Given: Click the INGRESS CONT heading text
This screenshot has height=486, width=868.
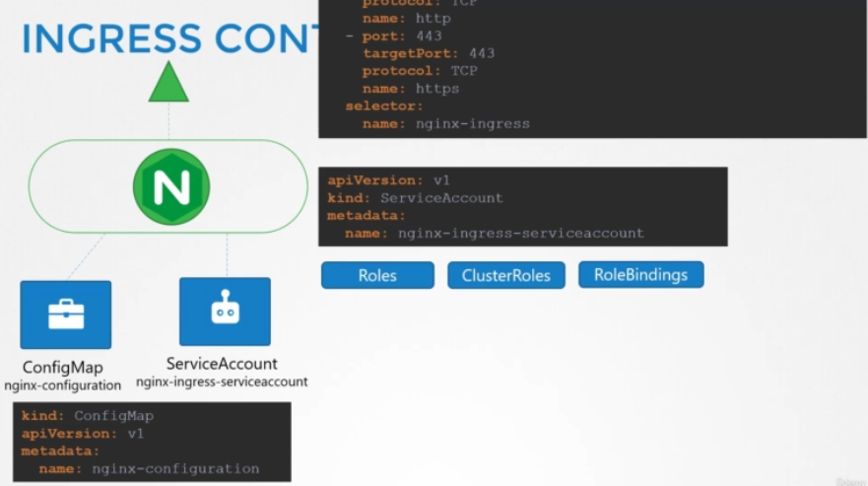Looking at the screenshot, I should coord(169,38).
